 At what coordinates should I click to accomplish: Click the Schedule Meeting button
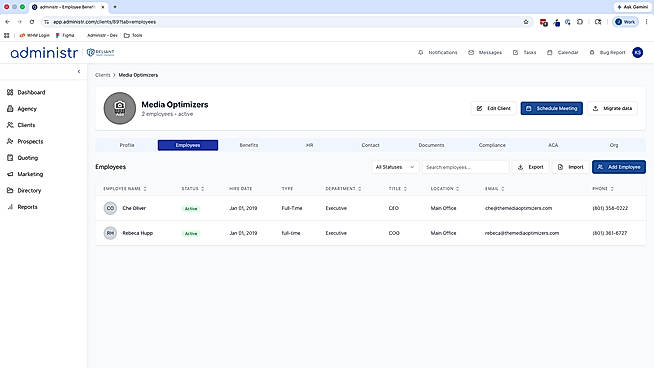click(x=551, y=108)
